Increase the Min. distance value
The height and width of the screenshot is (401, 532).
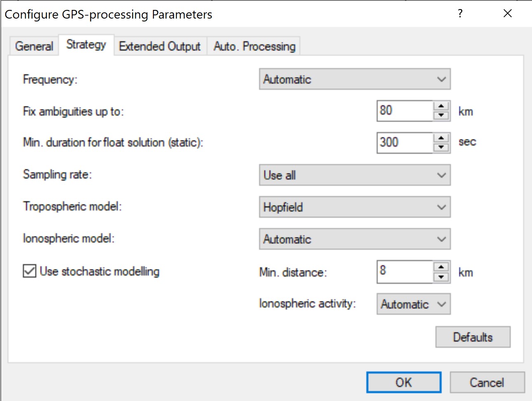[441, 267]
